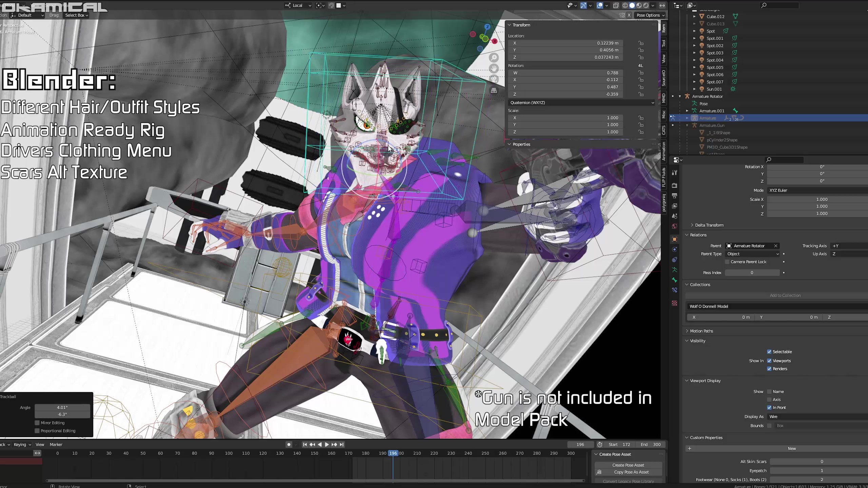Screen dimensions: 868x488
Task: Expand the Delta Transform panel
Action: [709, 225]
